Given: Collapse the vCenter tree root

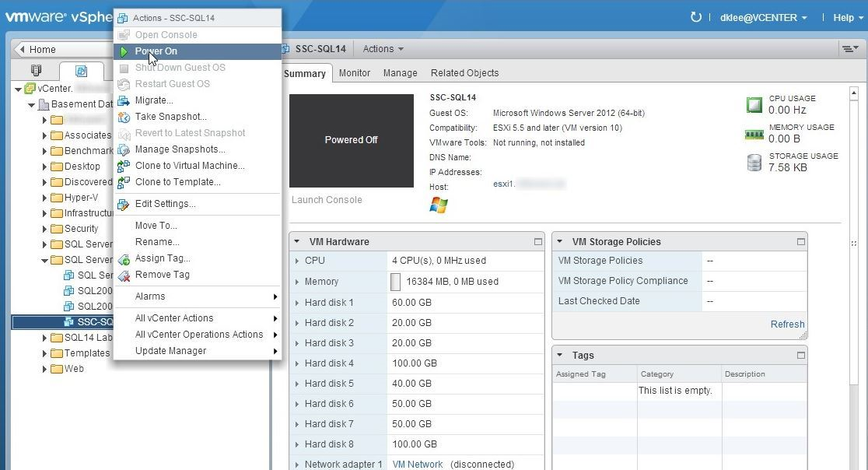Looking at the screenshot, I should 18,89.
